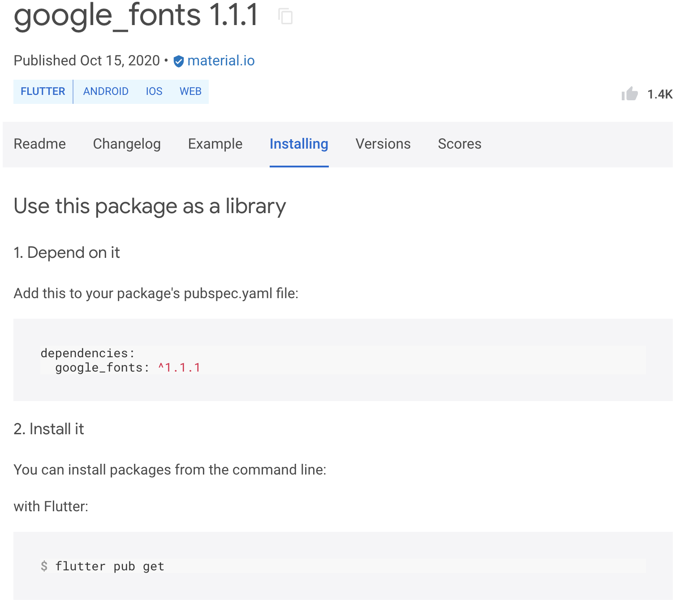The height and width of the screenshot is (616, 680).
Task: Switch to the Readme tab
Action: (x=40, y=144)
